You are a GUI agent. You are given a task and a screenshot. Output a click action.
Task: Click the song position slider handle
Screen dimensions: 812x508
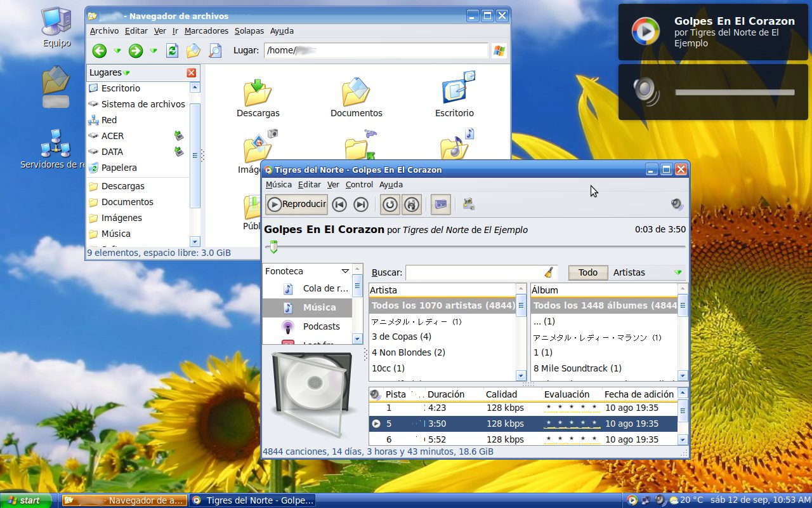pyautogui.click(x=273, y=247)
